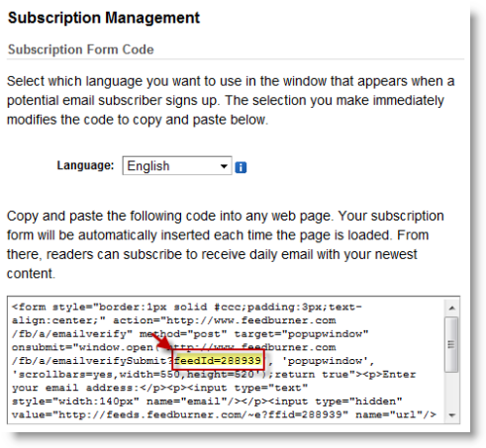The height and width of the screenshot is (448, 486).
Task: Click code line starting with '<form style='
Action: pos(187,307)
